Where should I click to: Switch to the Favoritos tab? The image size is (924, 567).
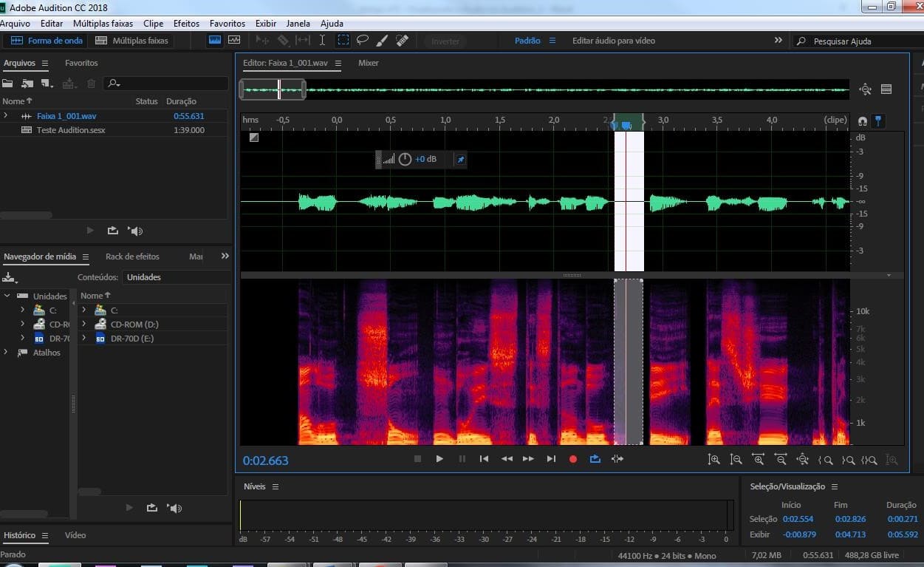pos(81,64)
